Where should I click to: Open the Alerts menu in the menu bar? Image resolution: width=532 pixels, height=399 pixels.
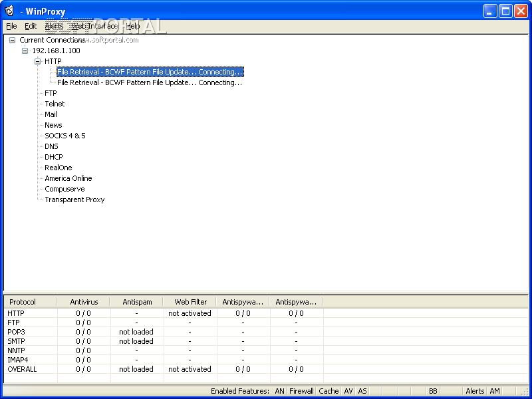click(54, 26)
